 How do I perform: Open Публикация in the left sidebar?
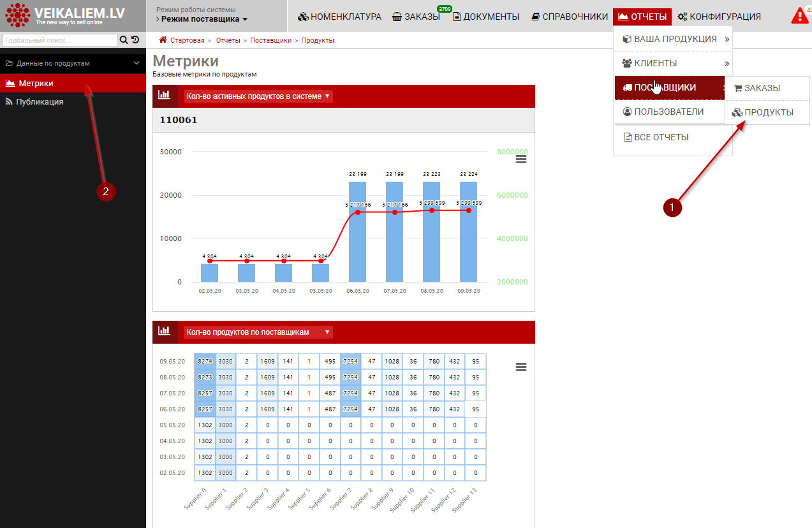40,101
